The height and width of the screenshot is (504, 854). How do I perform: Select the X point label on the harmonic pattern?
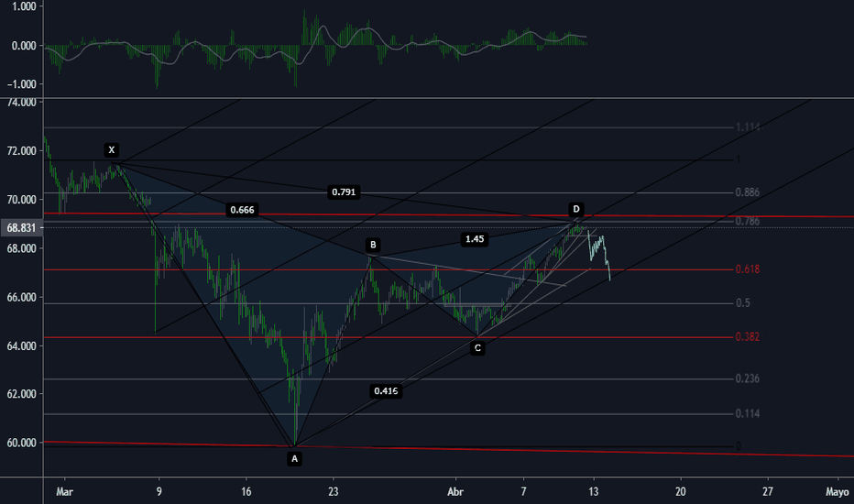111,150
